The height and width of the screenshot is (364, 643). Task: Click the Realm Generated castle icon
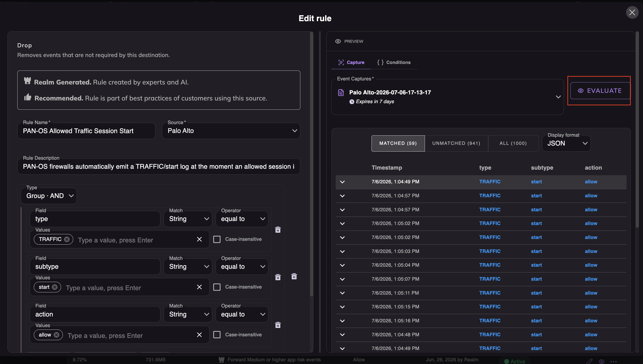pyautogui.click(x=27, y=81)
